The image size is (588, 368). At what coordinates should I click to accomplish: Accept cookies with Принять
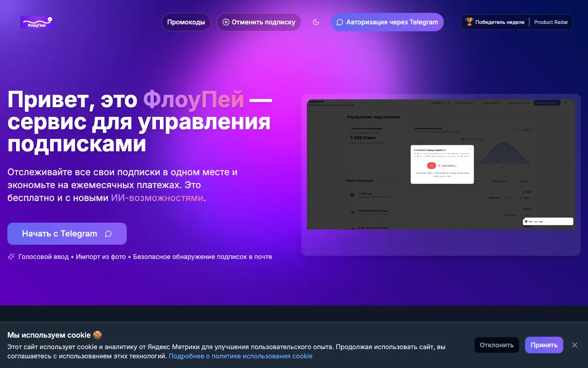(544, 345)
